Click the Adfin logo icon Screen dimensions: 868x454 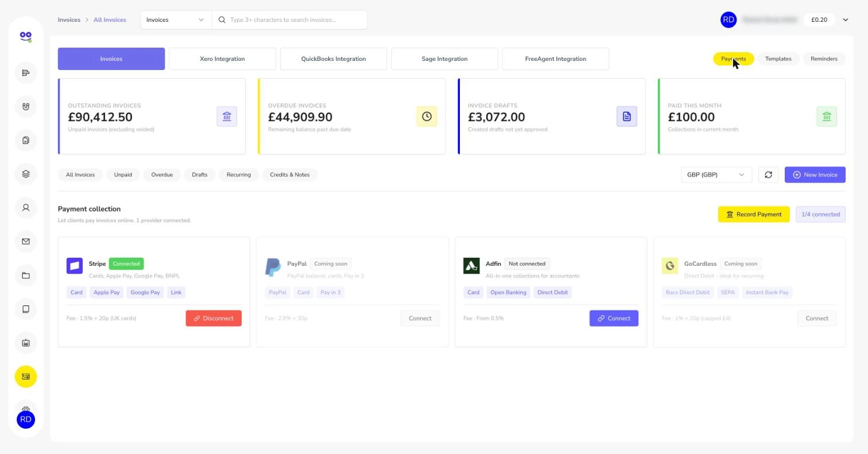[x=471, y=266]
